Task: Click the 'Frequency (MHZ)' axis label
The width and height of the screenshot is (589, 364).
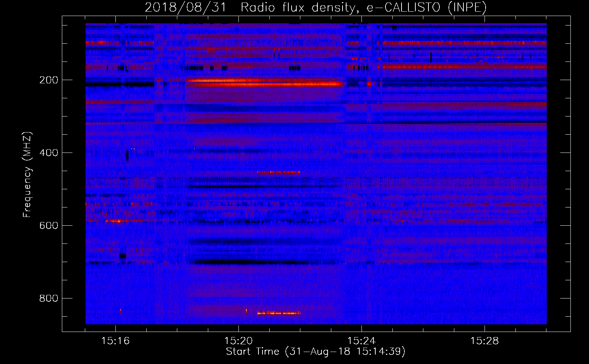Action: (27, 175)
